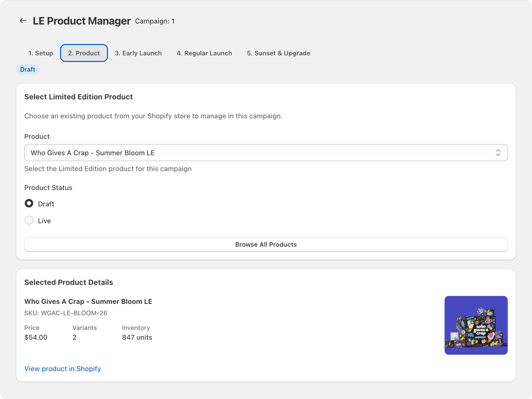Viewport: 532px width, 399px height.
Task: Click the back arrow to exit LE Product Manager
Action: pyautogui.click(x=23, y=21)
